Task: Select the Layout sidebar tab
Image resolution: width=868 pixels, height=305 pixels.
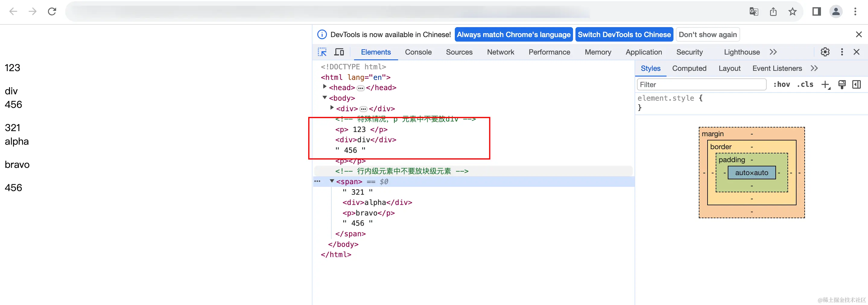Action: click(x=730, y=68)
